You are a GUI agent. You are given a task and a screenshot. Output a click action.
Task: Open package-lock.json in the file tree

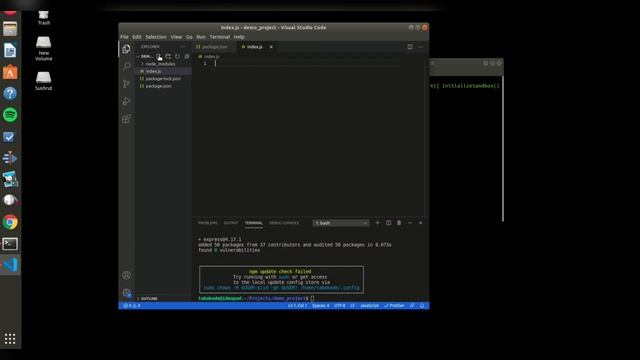tap(163, 79)
